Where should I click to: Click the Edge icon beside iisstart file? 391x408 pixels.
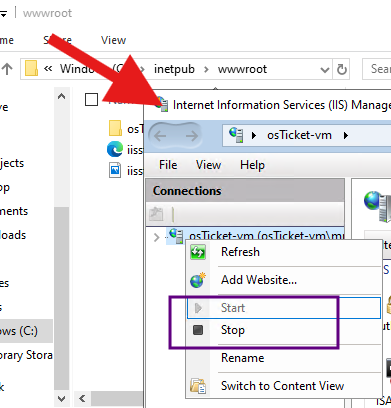coord(115,149)
